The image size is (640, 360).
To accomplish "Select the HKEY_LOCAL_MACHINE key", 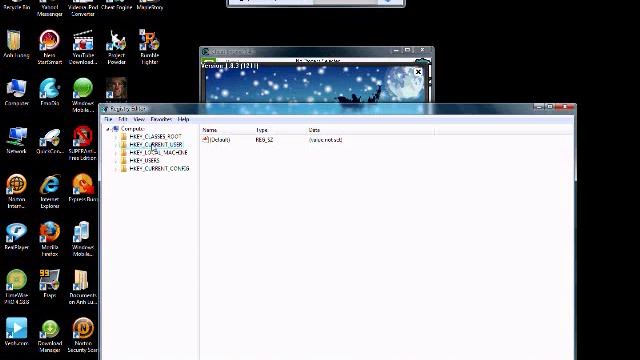I will click(158, 153).
